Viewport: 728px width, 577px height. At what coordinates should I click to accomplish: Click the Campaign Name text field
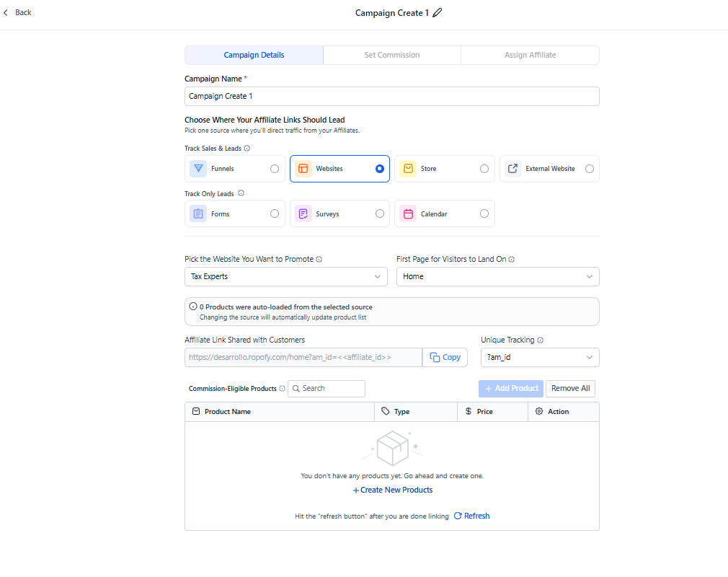tap(391, 97)
